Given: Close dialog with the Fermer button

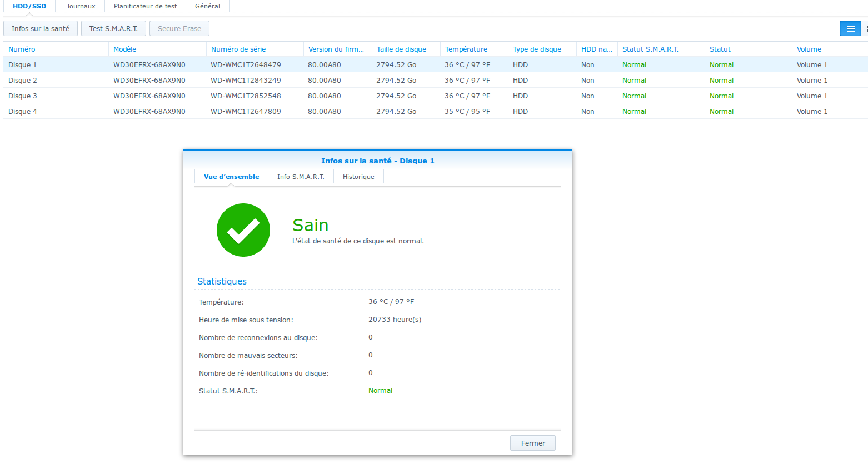Looking at the screenshot, I should coord(532,443).
